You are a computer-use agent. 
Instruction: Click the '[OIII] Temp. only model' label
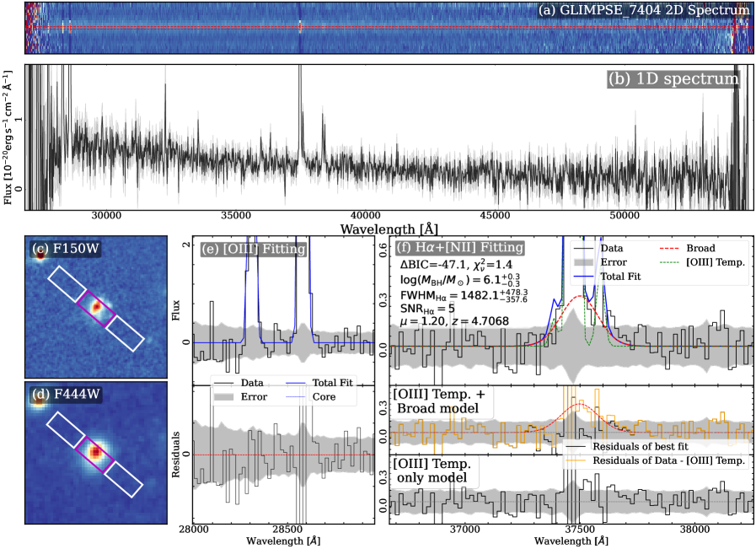pos(433,470)
